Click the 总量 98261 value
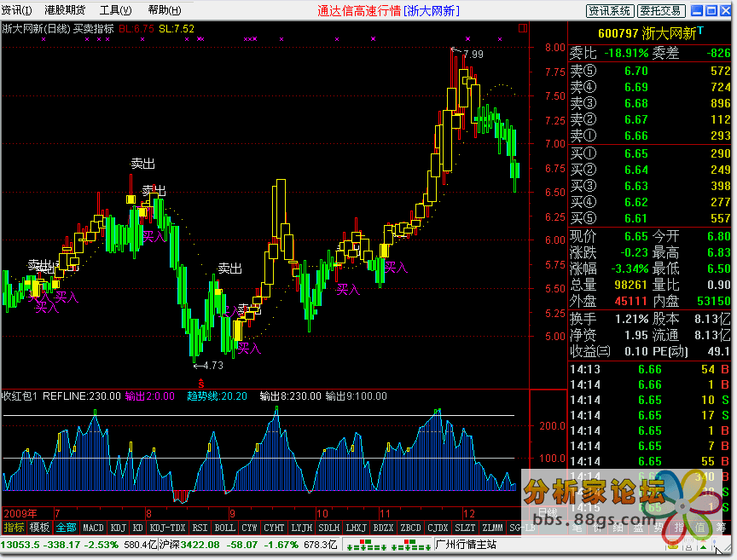The image size is (737, 560). tap(631, 285)
